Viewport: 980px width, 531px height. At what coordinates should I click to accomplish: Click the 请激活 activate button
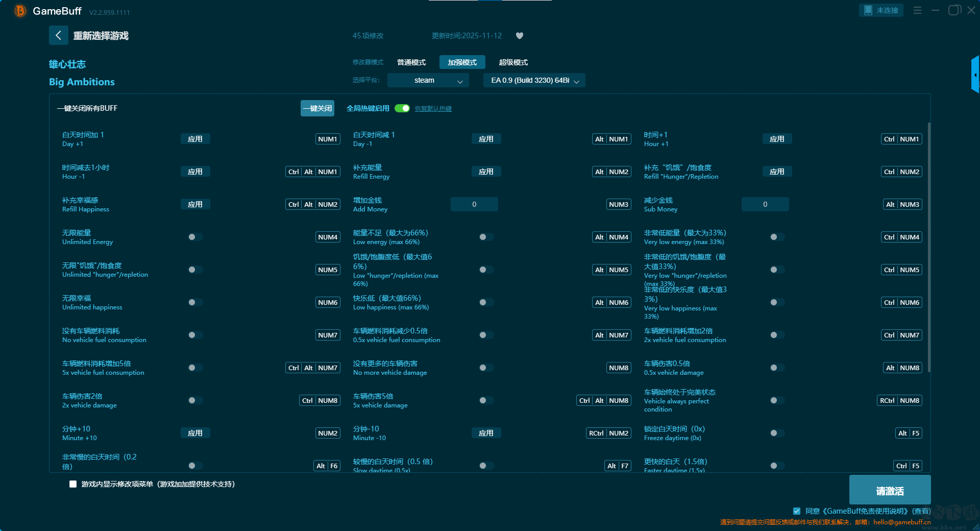click(890, 491)
